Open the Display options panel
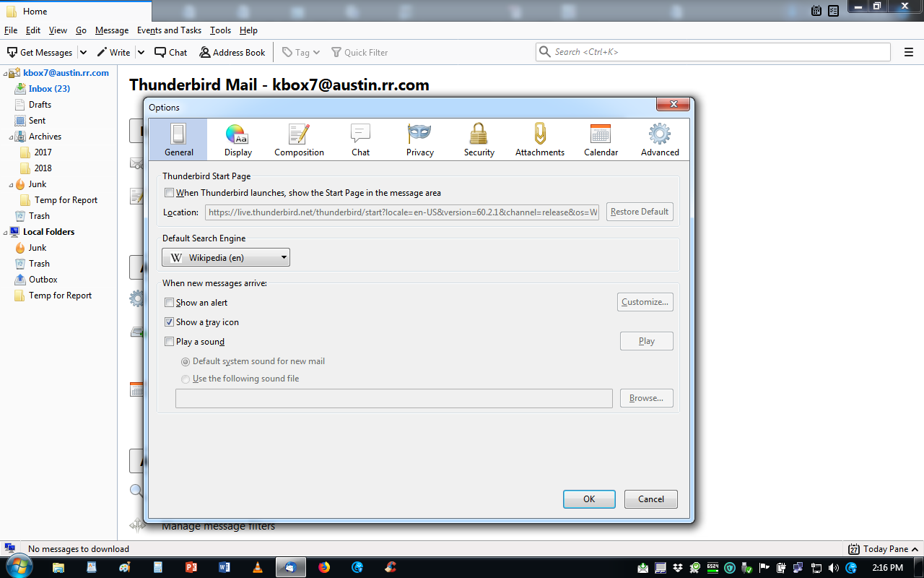Image resolution: width=924 pixels, height=578 pixels. (x=238, y=139)
